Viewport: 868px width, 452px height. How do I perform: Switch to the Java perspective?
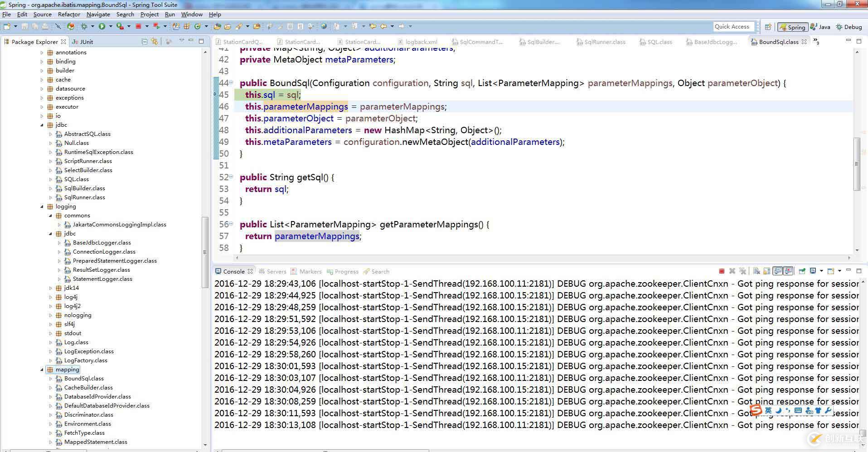(820, 27)
